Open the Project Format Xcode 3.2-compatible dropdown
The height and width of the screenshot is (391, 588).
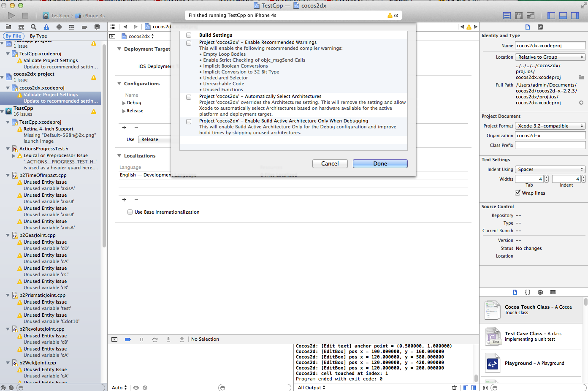coord(550,126)
